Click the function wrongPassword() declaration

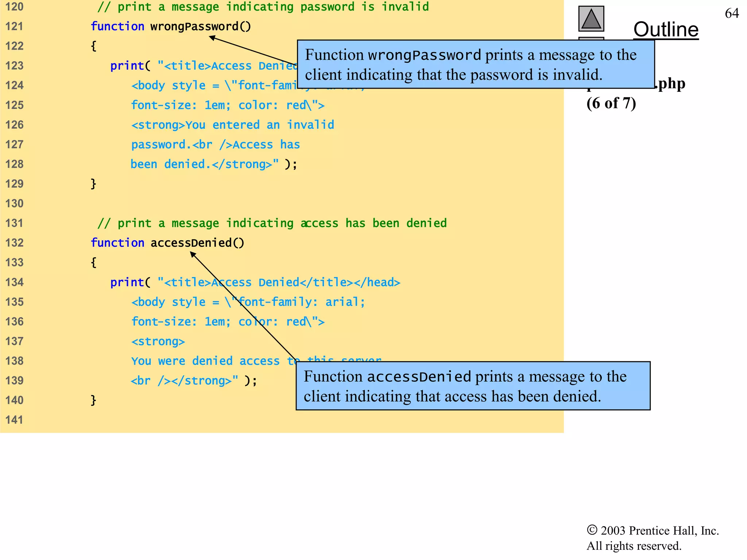tap(171, 27)
